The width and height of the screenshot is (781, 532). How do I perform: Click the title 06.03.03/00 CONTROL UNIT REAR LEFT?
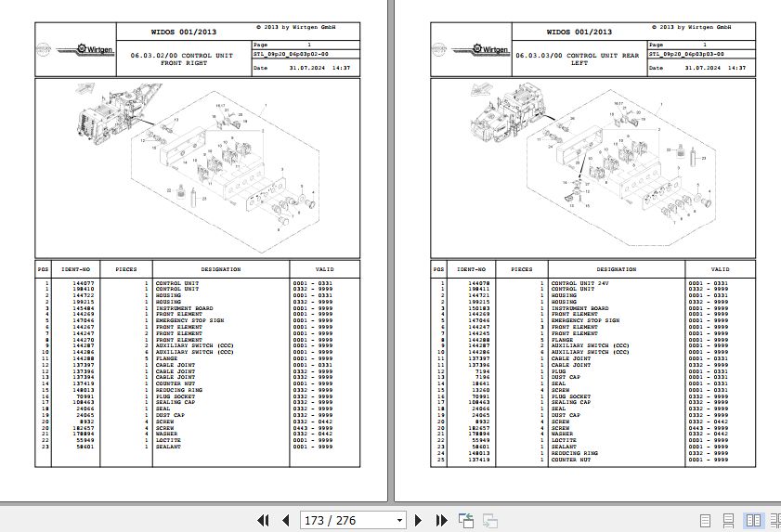pyautogui.click(x=578, y=59)
